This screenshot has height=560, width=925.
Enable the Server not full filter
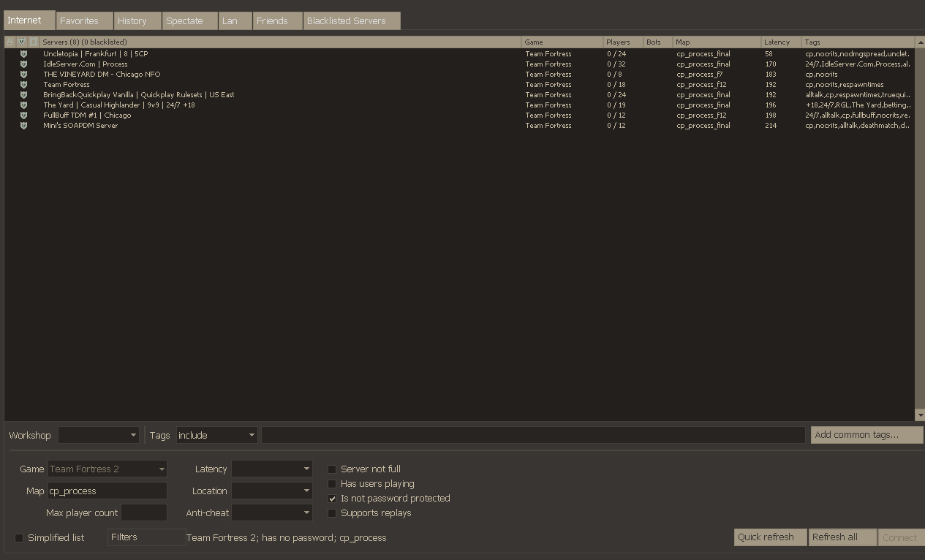(x=332, y=469)
